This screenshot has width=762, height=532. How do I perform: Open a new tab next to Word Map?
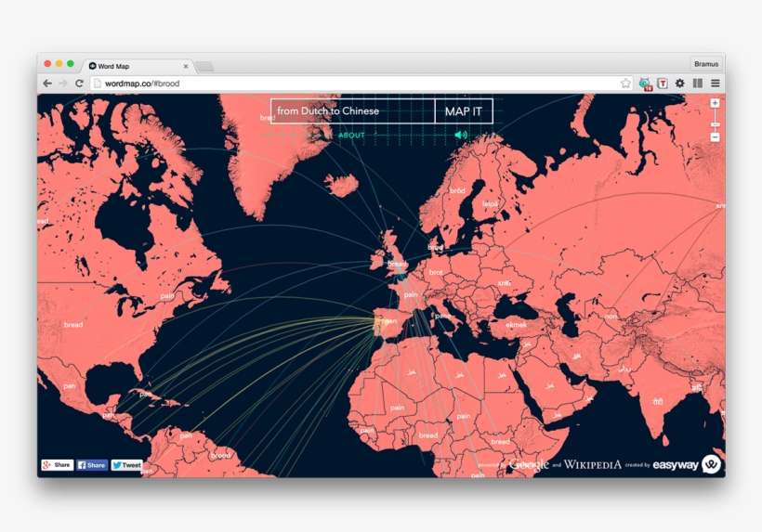click(x=204, y=67)
